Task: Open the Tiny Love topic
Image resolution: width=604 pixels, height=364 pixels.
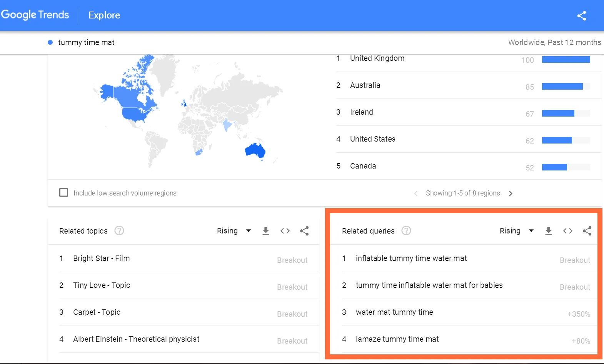Action: click(x=102, y=285)
